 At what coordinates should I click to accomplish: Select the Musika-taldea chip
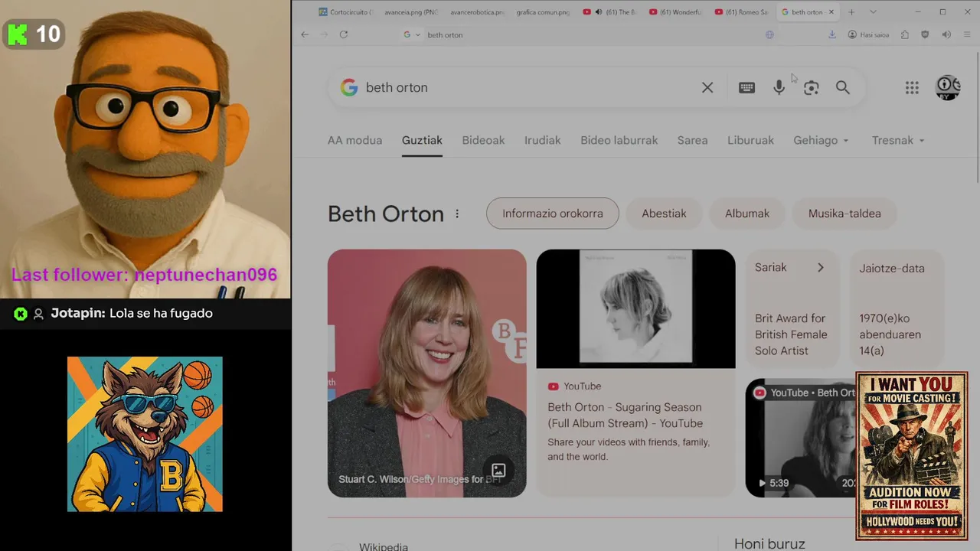coord(844,214)
